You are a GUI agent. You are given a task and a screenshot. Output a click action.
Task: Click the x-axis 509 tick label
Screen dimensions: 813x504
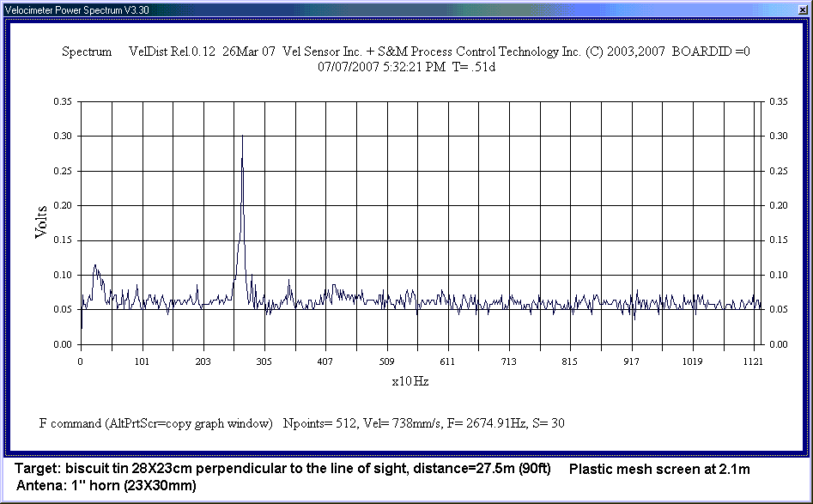coord(386,362)
